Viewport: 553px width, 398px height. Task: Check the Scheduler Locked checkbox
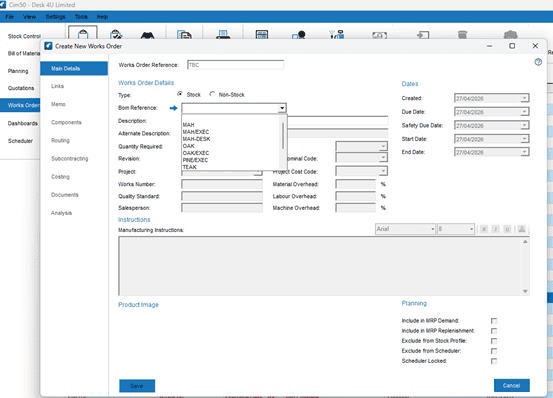pos(494,361)
